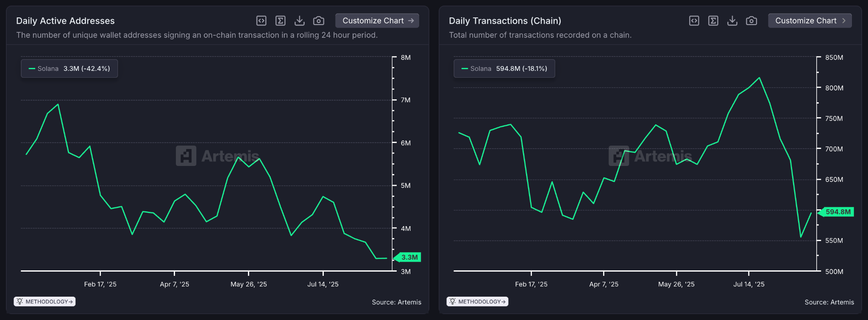Screen dimensions: 868x320
Task: Click the Daily Active Addresses title
Action: pos(65,21)
